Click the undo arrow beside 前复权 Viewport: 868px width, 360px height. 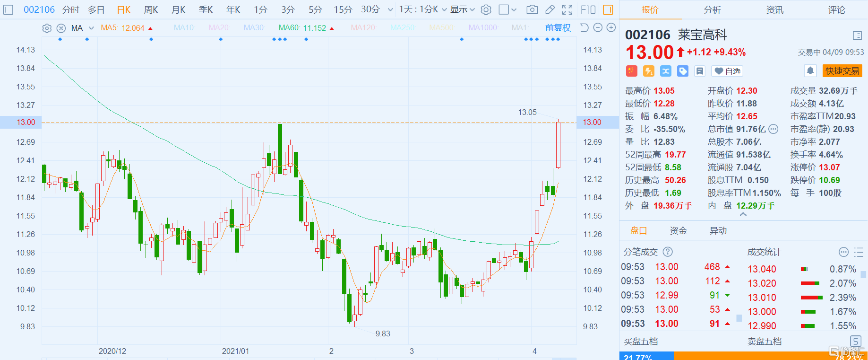click(584, 28)
